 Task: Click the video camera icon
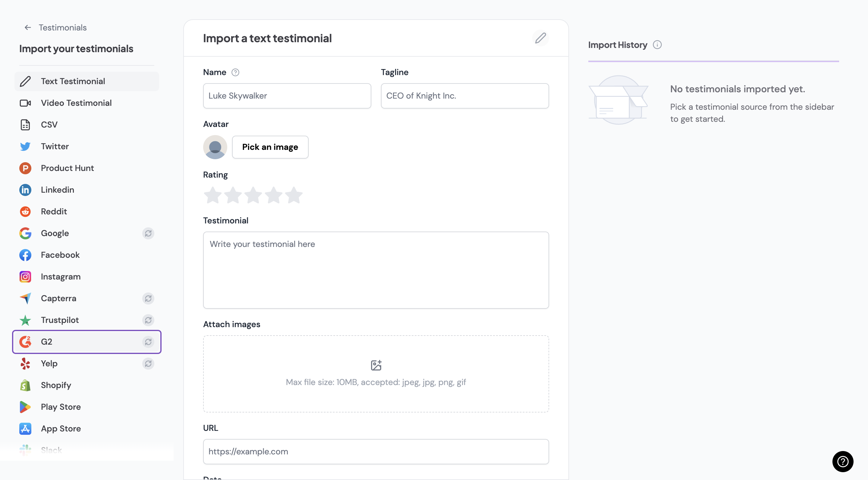[x=25, y=103]
